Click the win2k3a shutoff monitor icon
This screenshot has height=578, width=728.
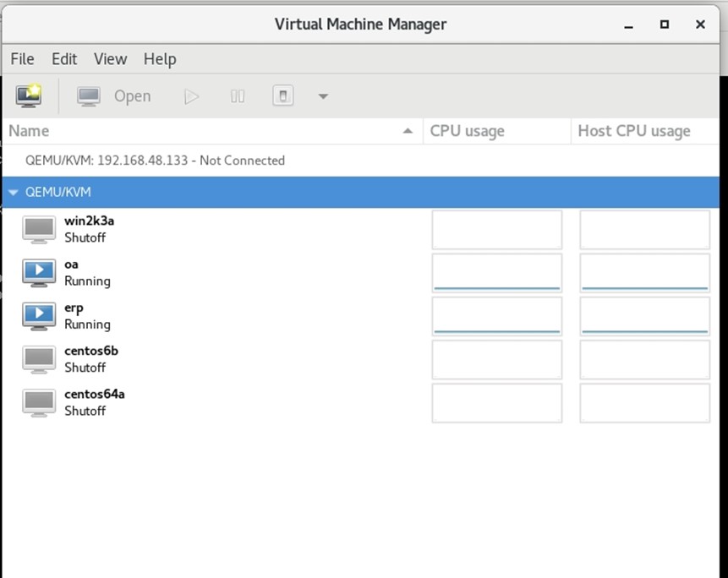tap(39, 229)
